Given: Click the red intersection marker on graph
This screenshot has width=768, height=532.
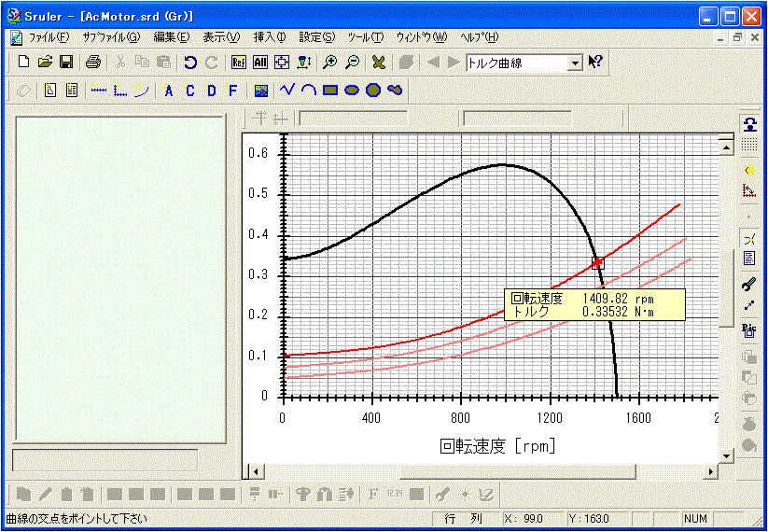Looking at the screenshot, I should [x=597, y=263].
